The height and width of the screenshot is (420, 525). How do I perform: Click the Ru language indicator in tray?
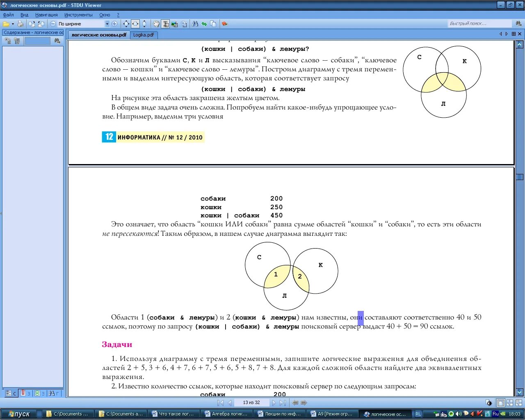pyautogui.click(x=495, y=414)
